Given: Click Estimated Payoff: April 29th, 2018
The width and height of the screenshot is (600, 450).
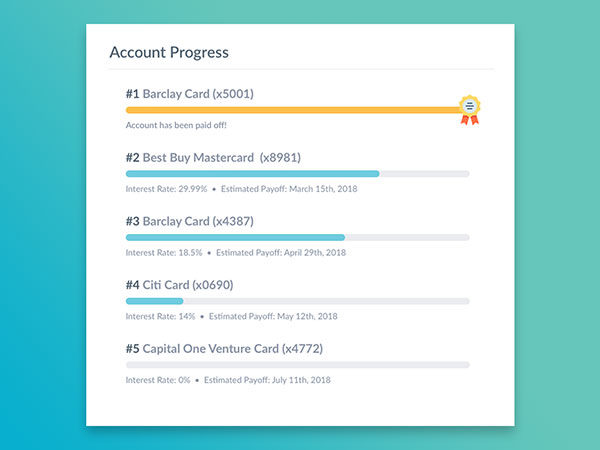Looking at the screenshot, I should click(281, 253).
